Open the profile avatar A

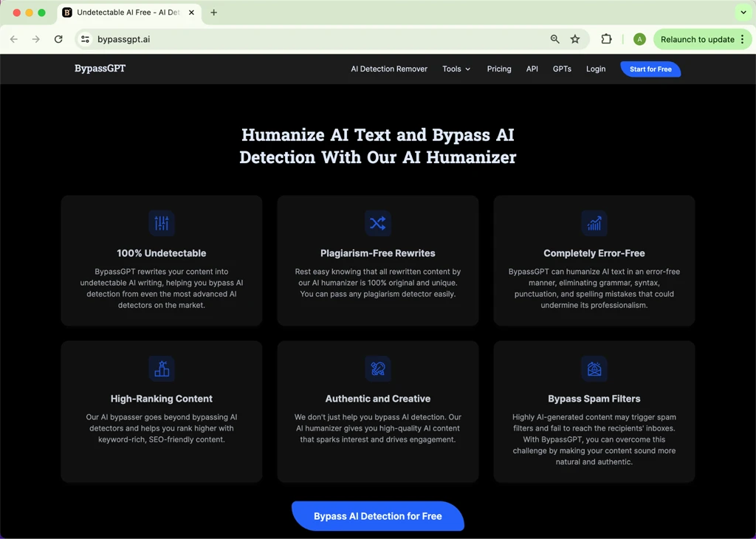[639, 40]
